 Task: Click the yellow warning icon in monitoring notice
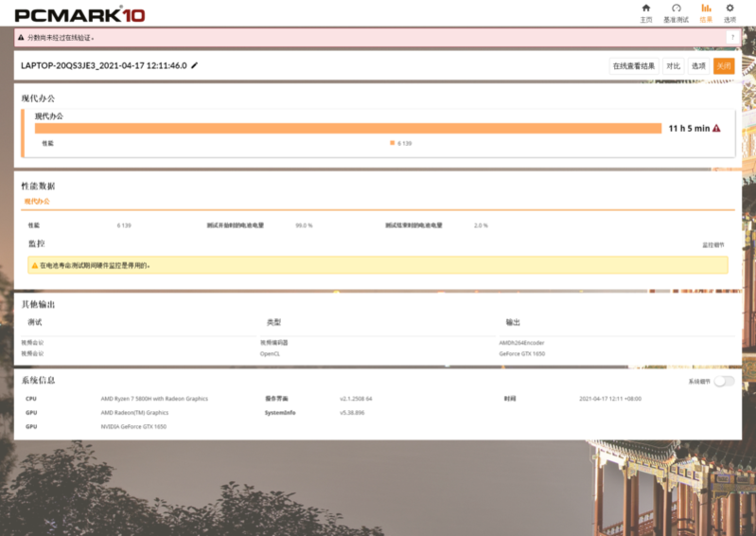point(35,265)
